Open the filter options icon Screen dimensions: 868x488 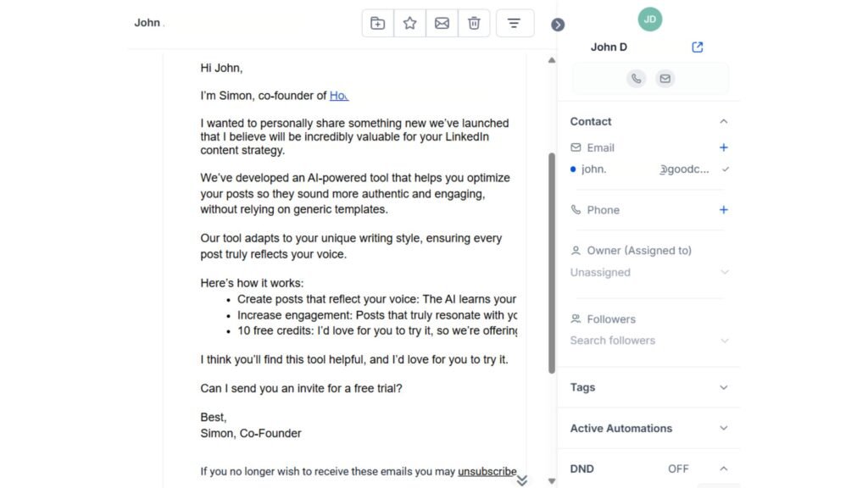[515, 23]
